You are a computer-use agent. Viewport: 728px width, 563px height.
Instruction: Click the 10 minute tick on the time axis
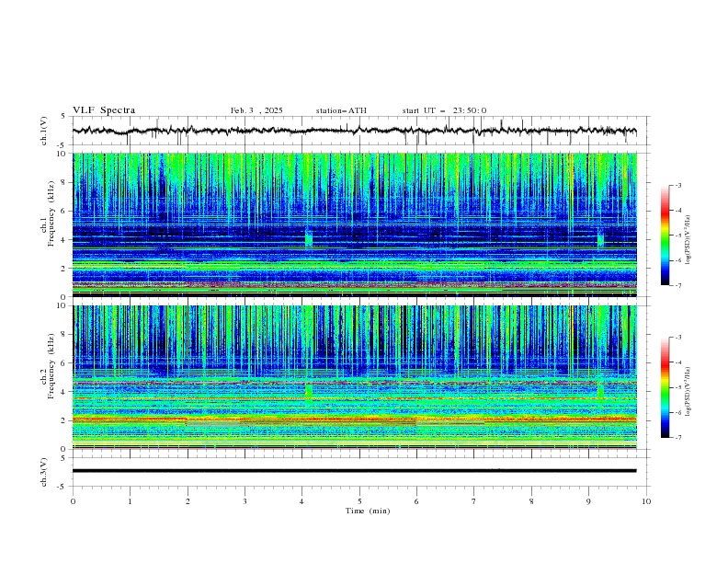[646, 501]
